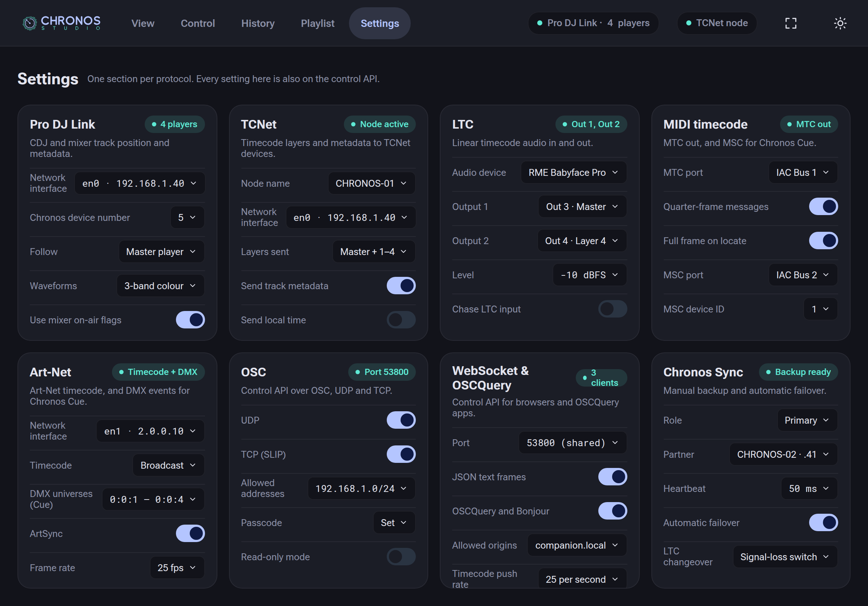Click the MIDI timecode card title
The height and width of the screenshot is (606, 868).
tap(706, 124)
